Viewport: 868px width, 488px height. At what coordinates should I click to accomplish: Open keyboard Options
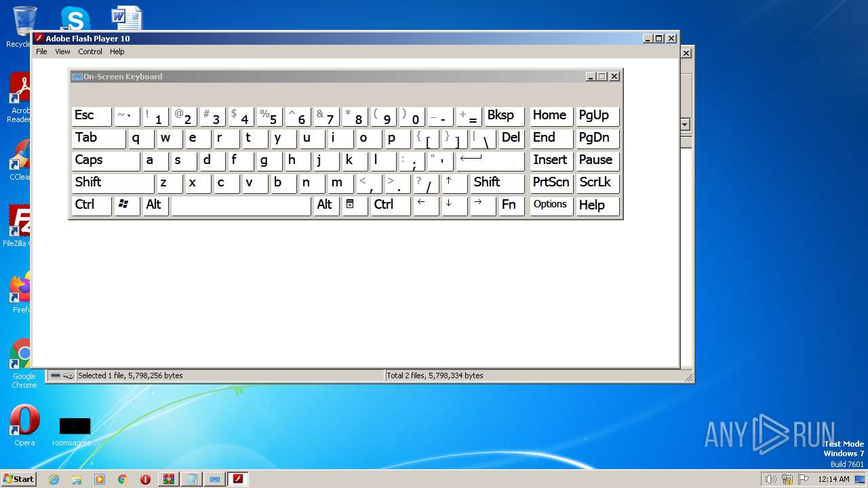tap(551, 205)
